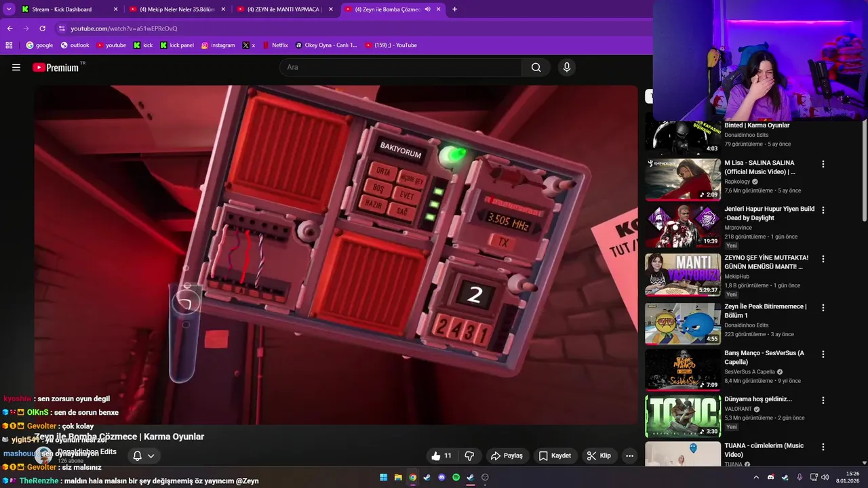Open VALORANT Dünyama hoş geldiniz thumbnail
The image size is (868, 488).
click(x=683, y=417)
